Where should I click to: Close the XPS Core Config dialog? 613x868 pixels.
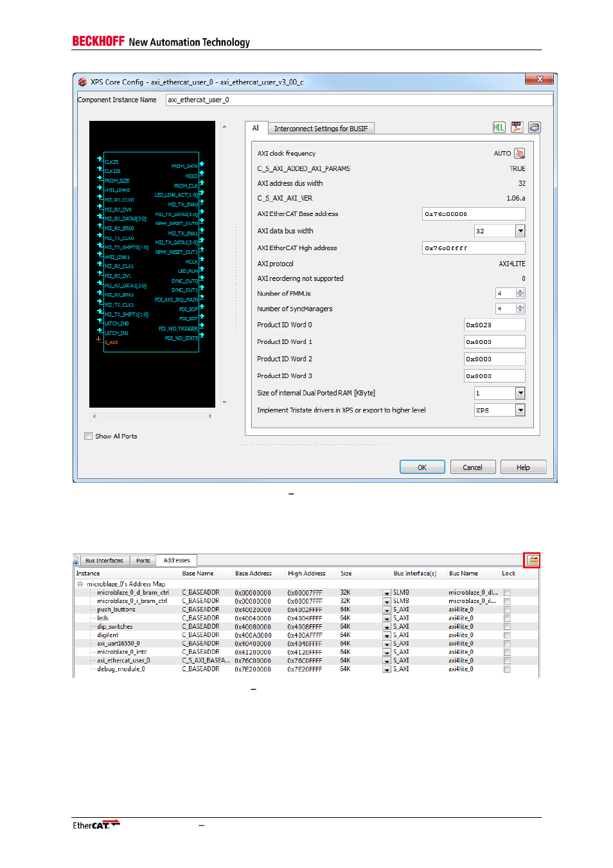[x=540, y=79]
